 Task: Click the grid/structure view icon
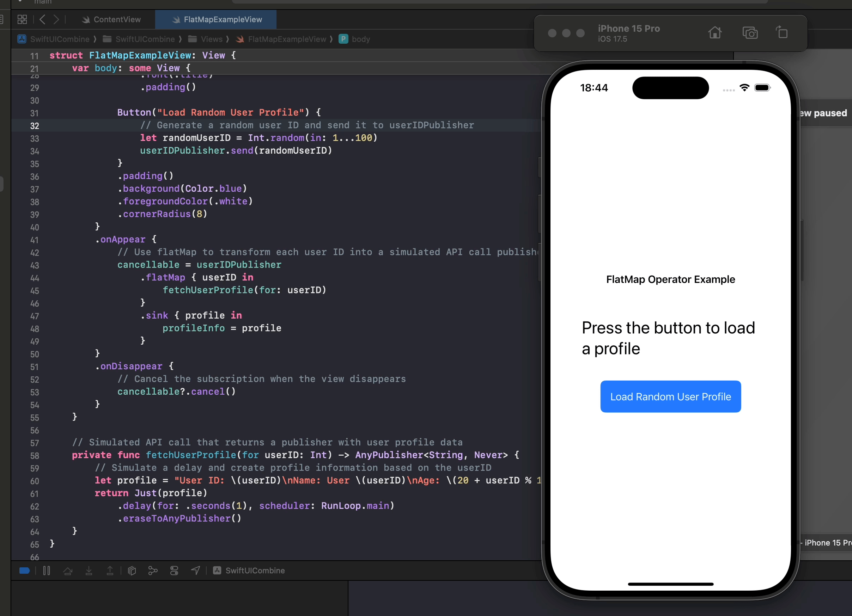(x=23, y=19)
